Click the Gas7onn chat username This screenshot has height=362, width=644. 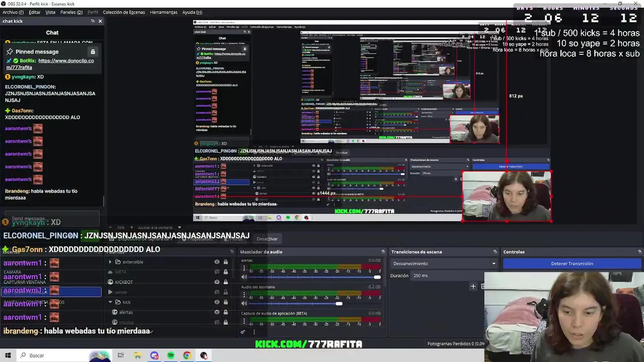click(23, 111)
